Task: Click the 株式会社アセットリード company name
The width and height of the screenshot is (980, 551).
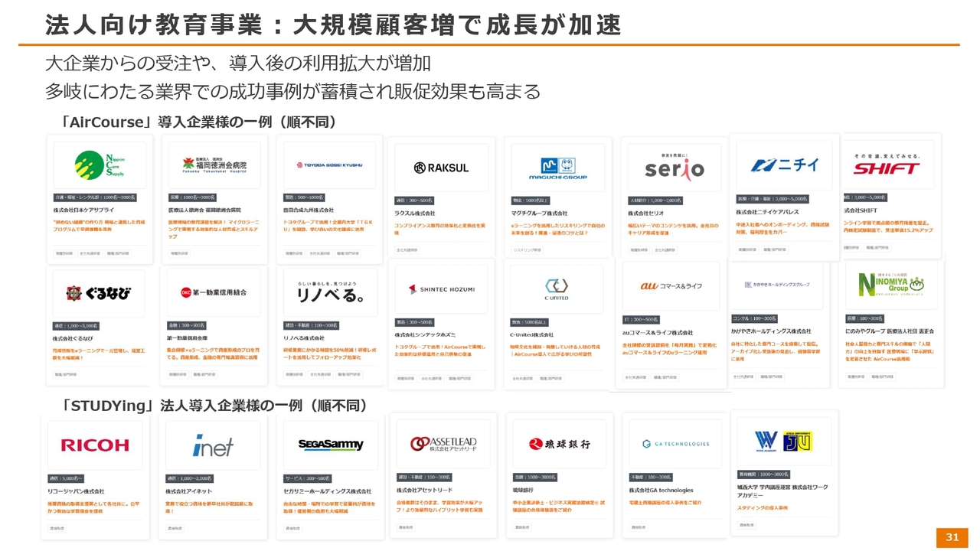Action: 424,490
